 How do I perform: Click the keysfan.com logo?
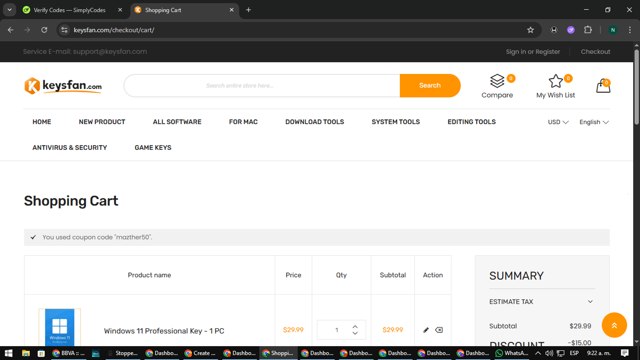[x=63, y=86]
